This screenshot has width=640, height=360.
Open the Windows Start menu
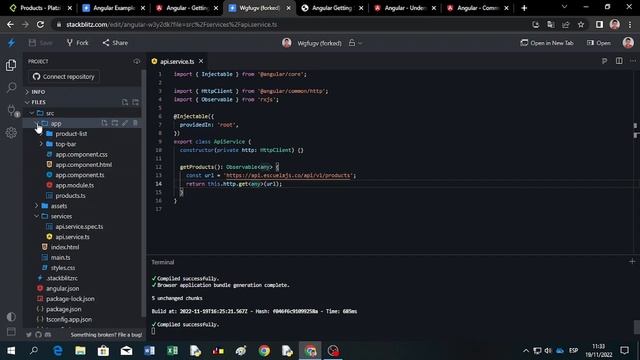click(x=11, y=351)
